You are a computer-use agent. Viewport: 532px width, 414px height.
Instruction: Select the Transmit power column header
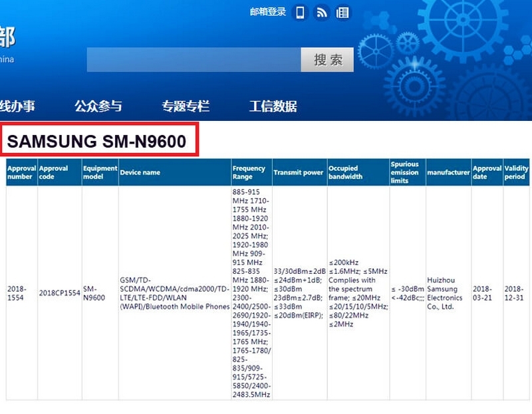[x=300, y=172]
